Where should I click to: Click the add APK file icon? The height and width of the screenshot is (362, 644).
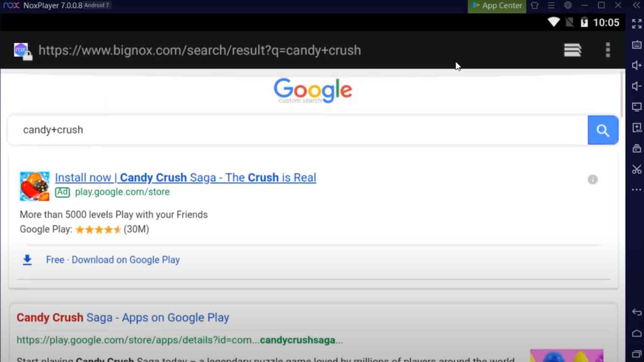[x=636, y=127]
